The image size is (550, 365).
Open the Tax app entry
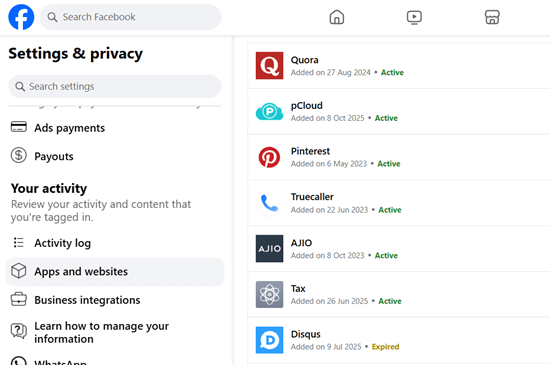pos(399,295)
